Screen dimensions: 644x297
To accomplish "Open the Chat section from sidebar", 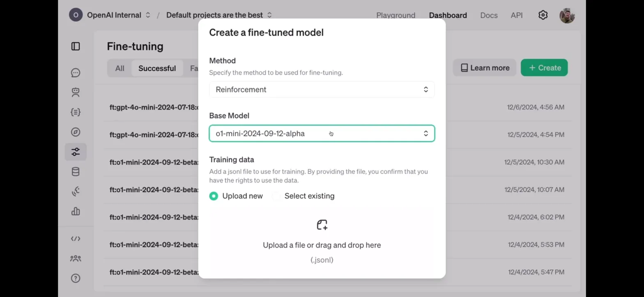I will [x=76, y=73].
